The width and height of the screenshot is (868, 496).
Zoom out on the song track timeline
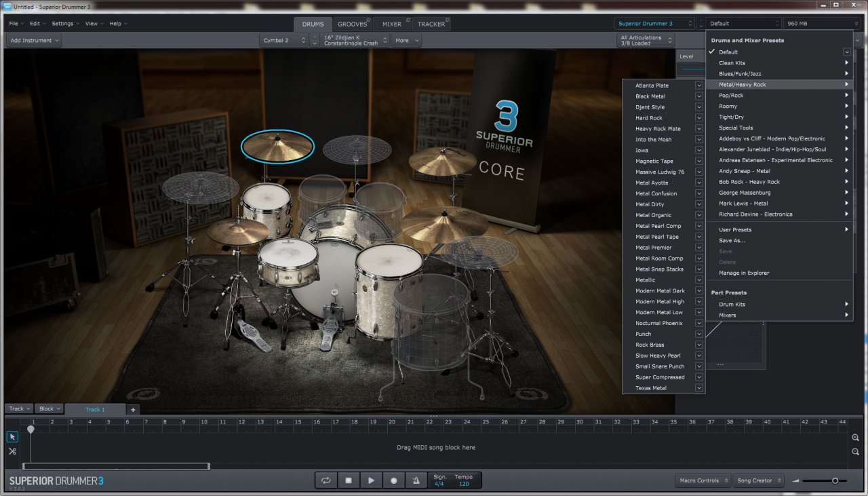[856, 452]
